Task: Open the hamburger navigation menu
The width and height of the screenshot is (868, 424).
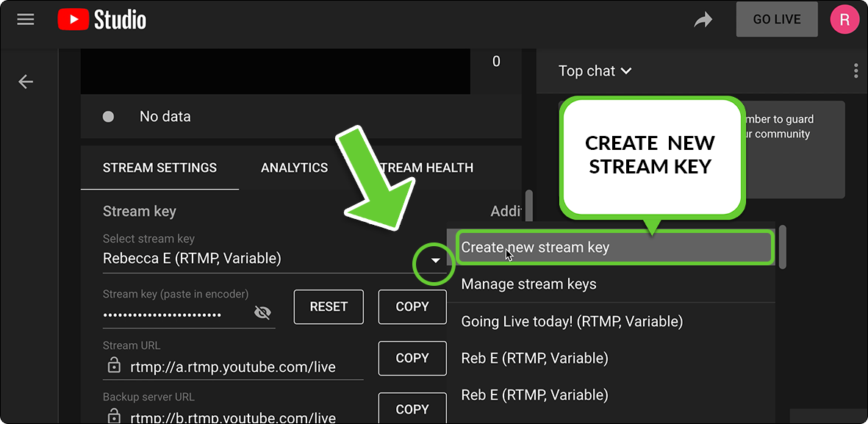Action: click(x=26, y=20)
